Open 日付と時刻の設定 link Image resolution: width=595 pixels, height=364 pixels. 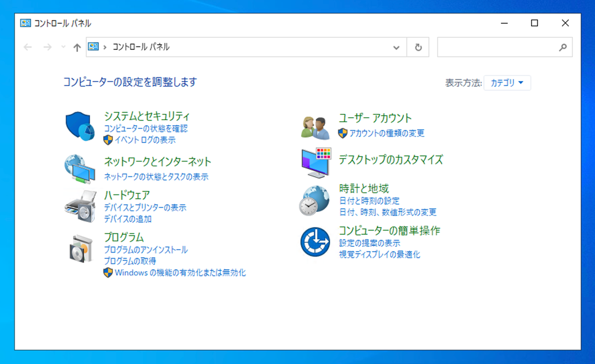tap(369, 201)
